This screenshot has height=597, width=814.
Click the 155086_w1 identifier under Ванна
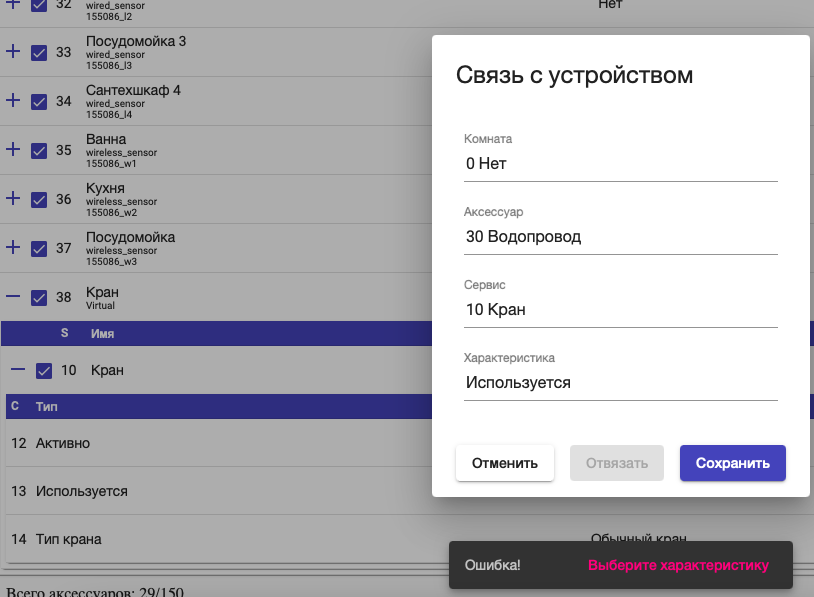(111, 164)
